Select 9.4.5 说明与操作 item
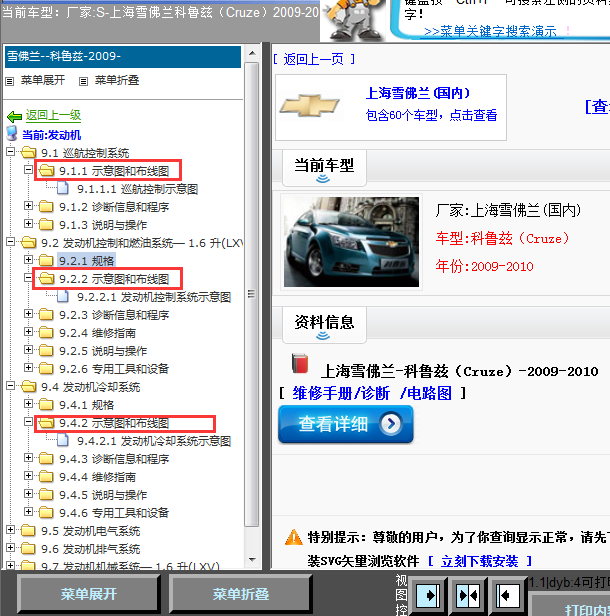The height and width of the screenshot is (616, 610). click(x=103, y=495)
